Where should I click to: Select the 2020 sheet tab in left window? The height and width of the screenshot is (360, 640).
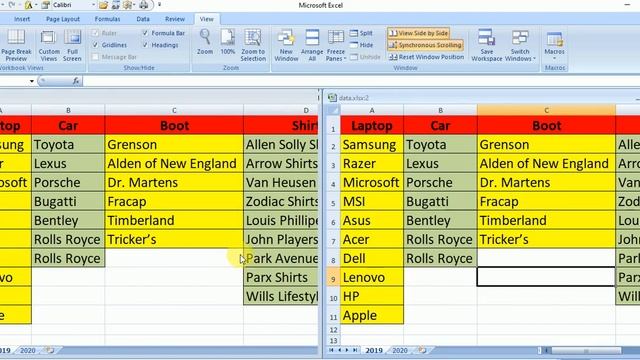pos(27,351)
